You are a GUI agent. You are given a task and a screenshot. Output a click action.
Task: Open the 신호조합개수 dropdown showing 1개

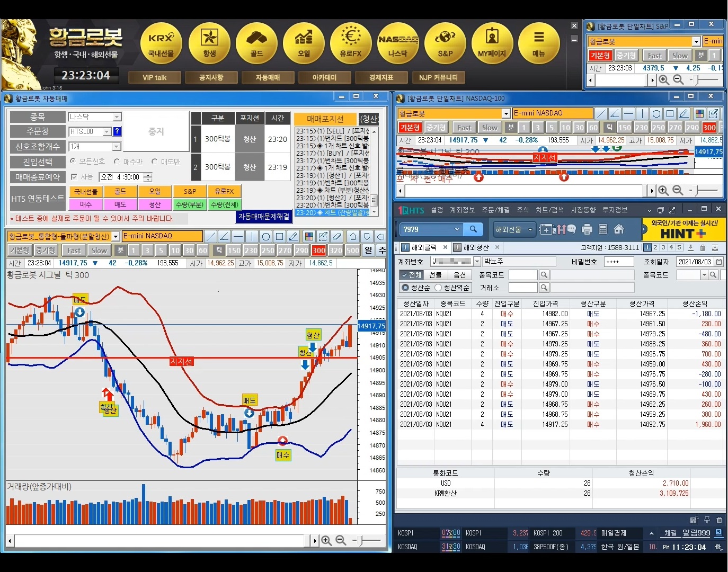point(117,146)
